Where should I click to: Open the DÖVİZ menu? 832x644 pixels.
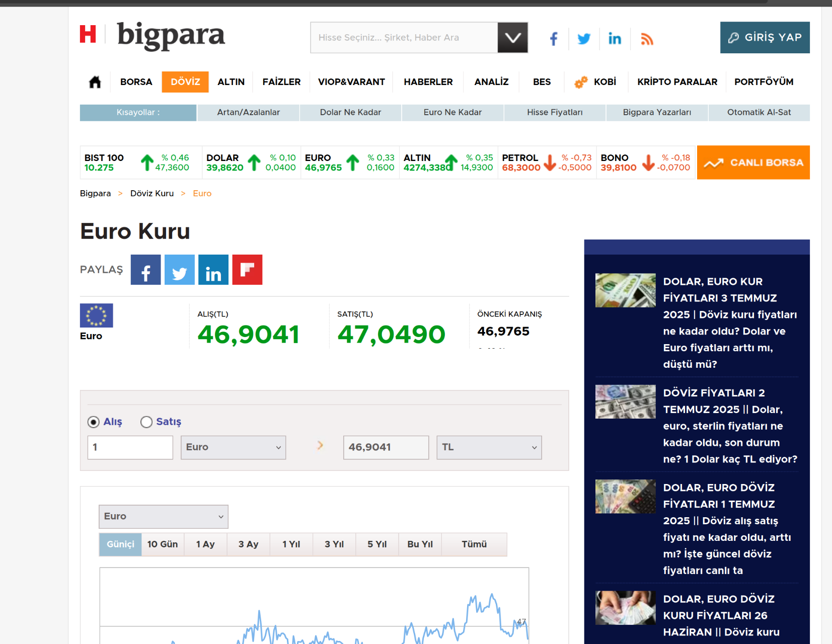(x=185, y=82)
